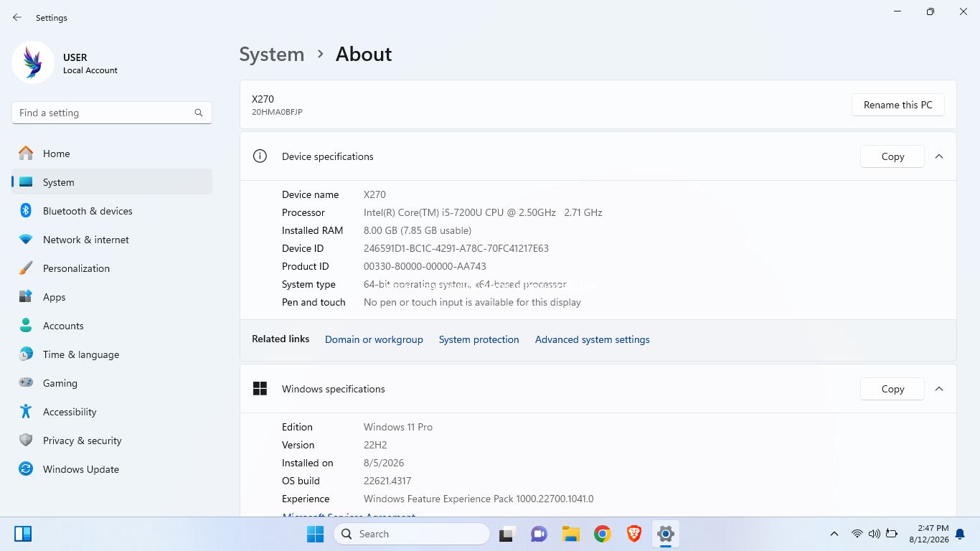Select the processor value Intel(R) Core(TM) i5-7200U

pos(483,212)
